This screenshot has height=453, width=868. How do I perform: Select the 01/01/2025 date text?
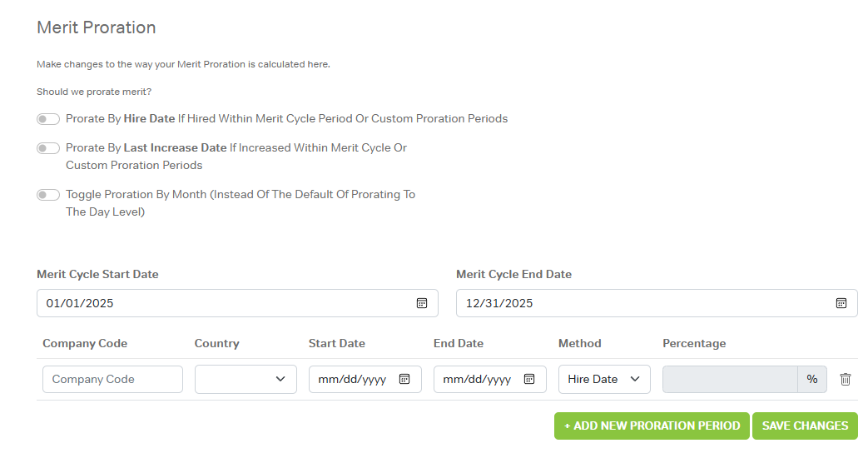tap(80, 303)
